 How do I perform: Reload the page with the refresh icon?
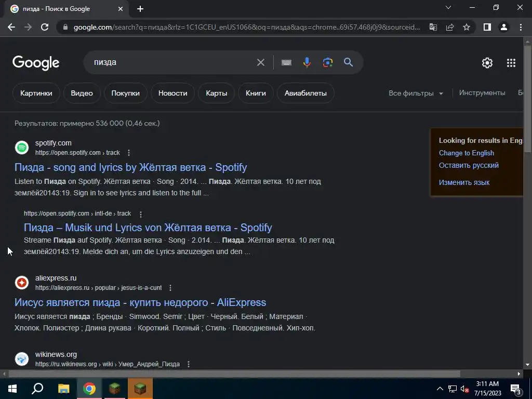point(45,27)
